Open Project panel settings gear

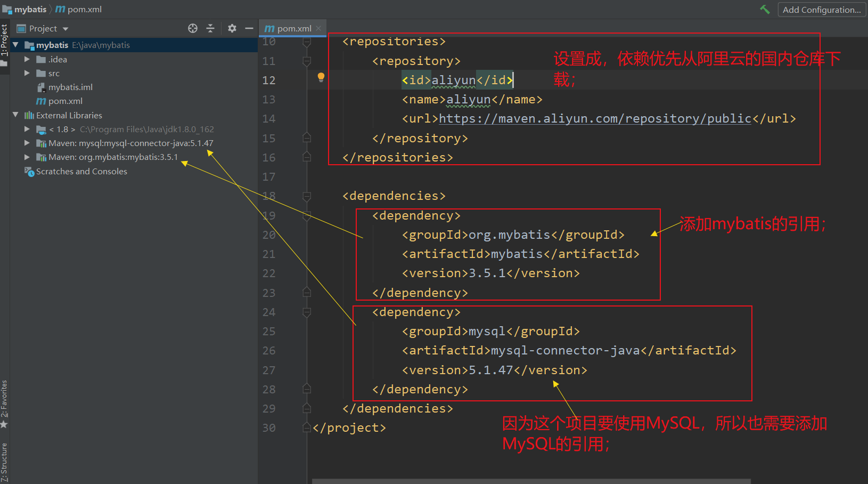click(x=232, y=28)
